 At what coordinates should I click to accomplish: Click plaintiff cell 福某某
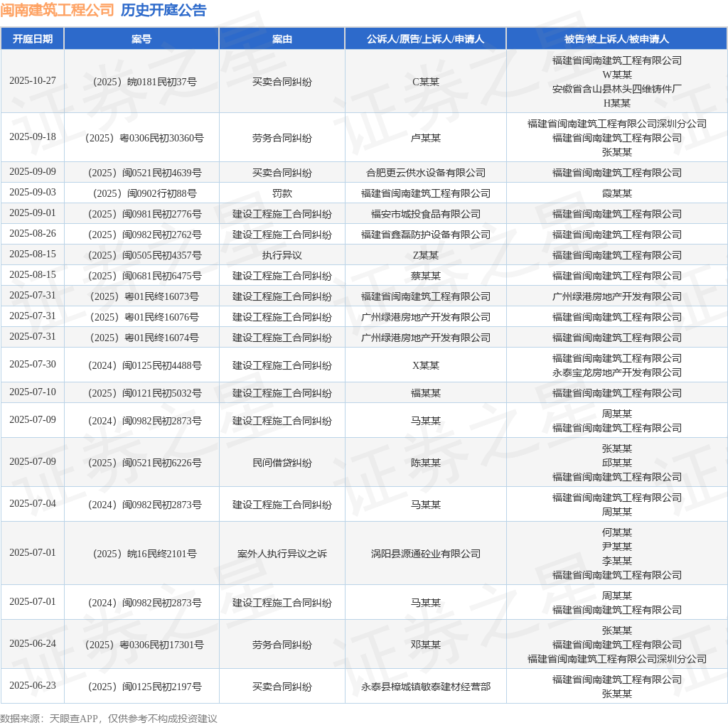click(x=425, y=393)
